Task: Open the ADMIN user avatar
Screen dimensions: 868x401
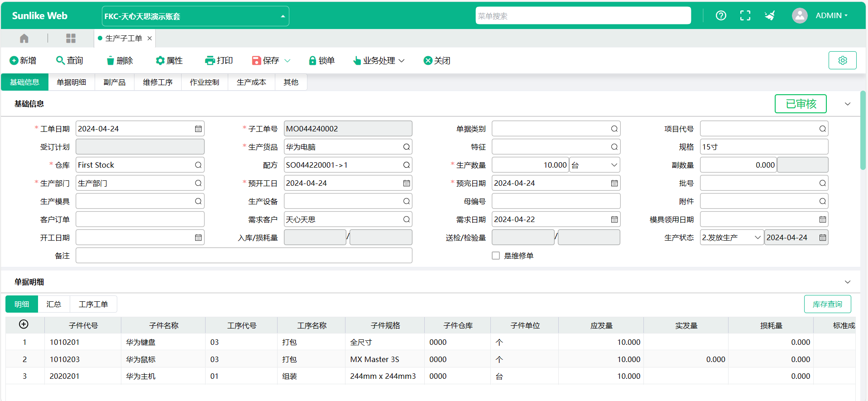Action: click(x=800, y=15)
